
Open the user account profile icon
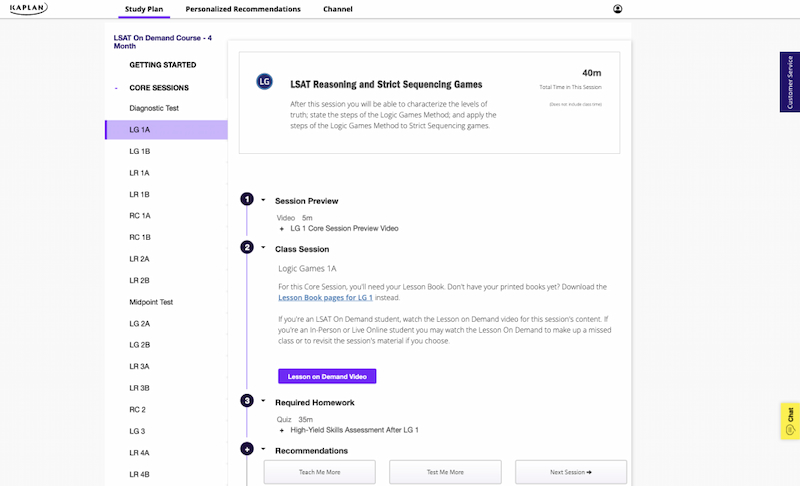pyautogui.click(x=617, y=9)
